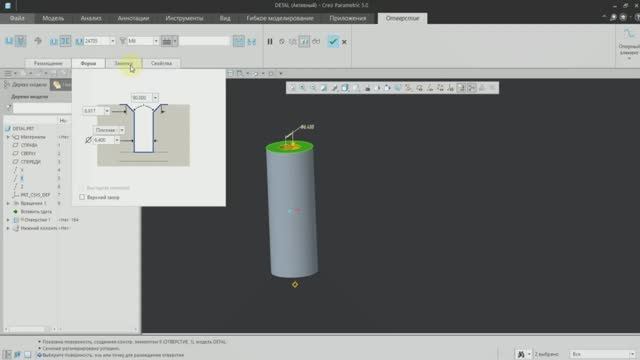Image resolution: width=640 pixels, height=360 pixels.
Task: Switch to the Анализ ribbon tab
Action: pyautogui.click(x=91, y=18)
